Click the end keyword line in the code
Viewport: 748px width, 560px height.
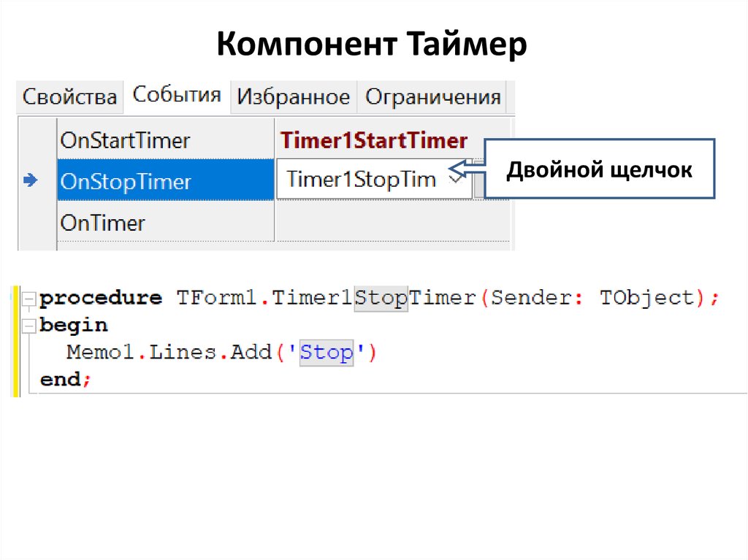point(62,379)
